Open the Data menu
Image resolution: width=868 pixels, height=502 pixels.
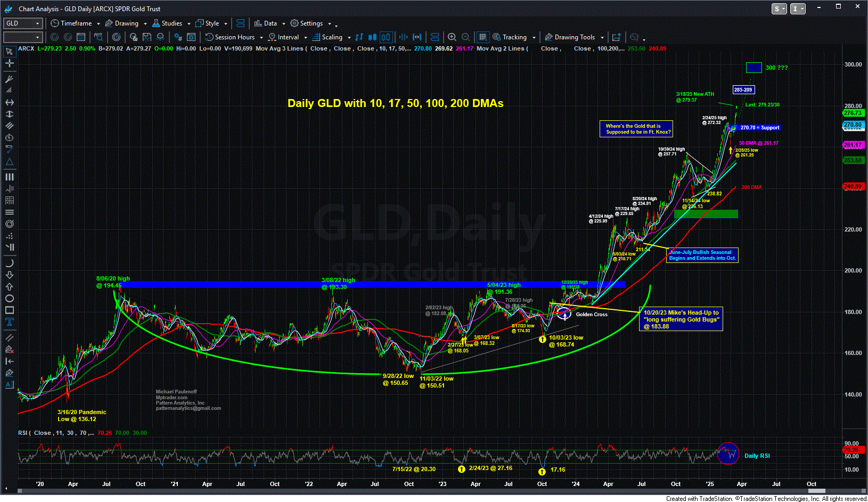pos(266,23)
